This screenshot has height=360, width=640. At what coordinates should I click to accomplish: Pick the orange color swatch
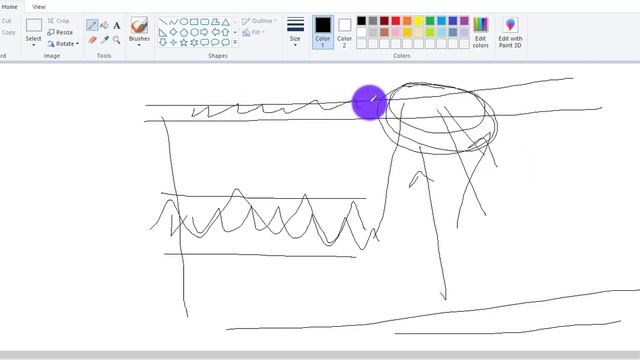(407, 21)
